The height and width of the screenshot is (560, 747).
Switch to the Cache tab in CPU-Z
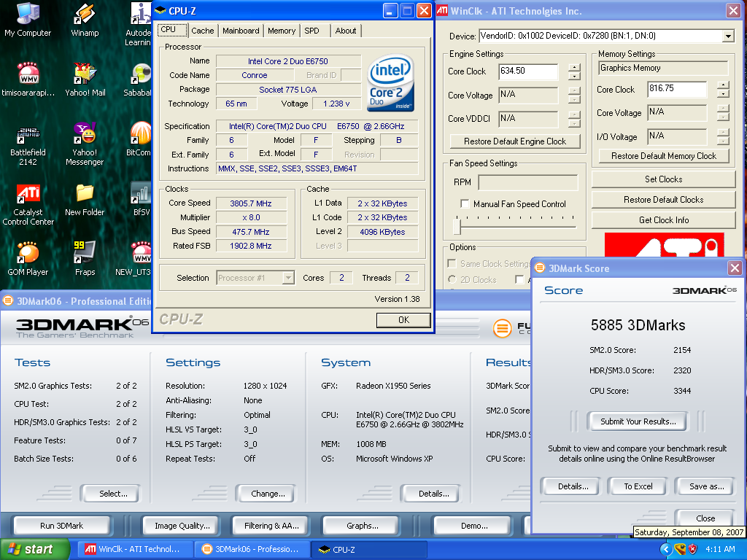[203, 31]
